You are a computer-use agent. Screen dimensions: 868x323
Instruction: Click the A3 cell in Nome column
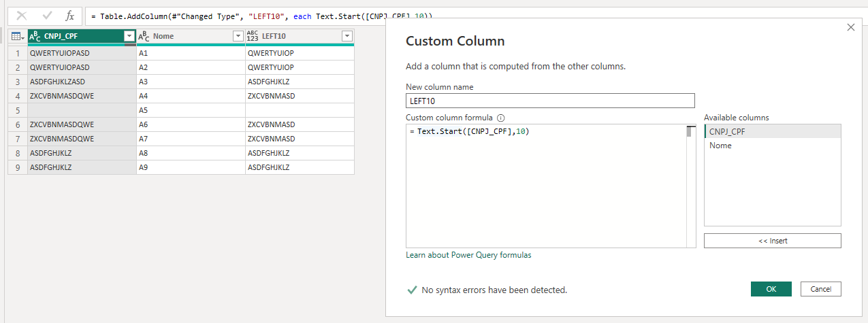point(191,82)
